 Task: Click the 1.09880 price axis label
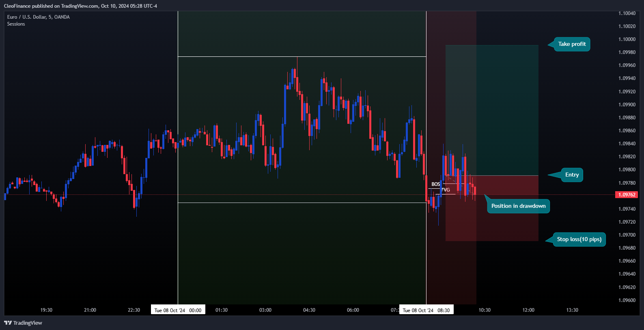[x=627, y=118]
